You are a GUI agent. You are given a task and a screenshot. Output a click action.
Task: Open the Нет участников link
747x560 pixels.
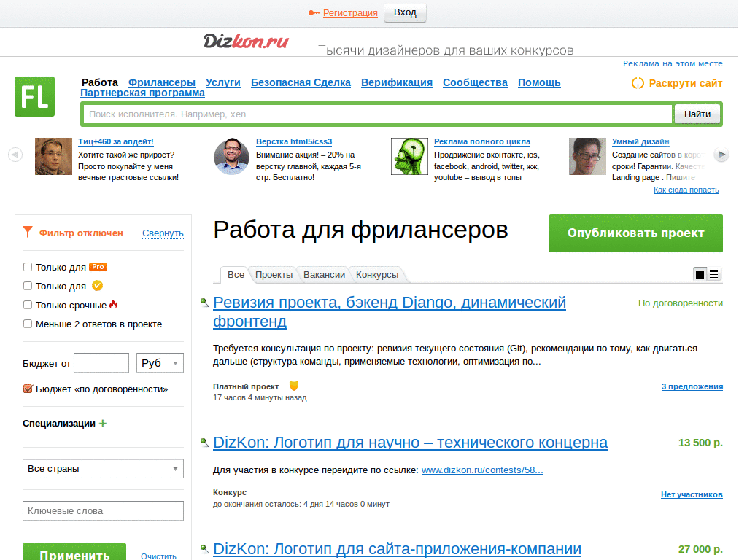692,495
